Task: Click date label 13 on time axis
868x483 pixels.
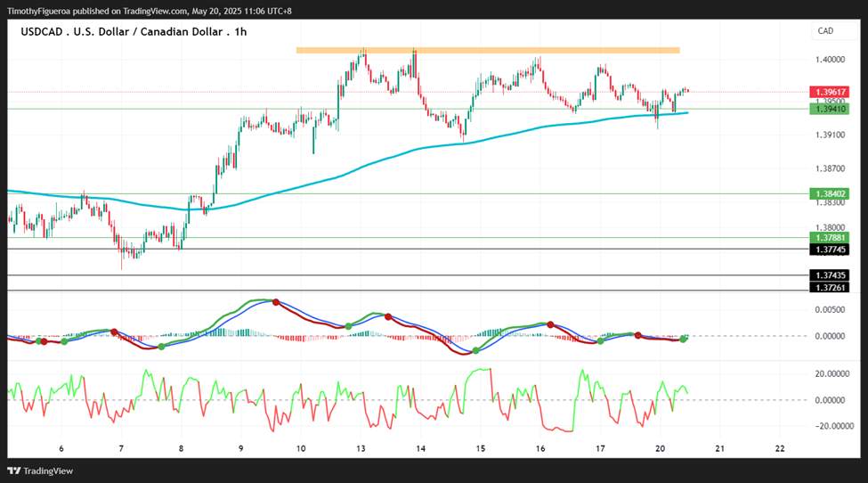Action: (361, 448)
